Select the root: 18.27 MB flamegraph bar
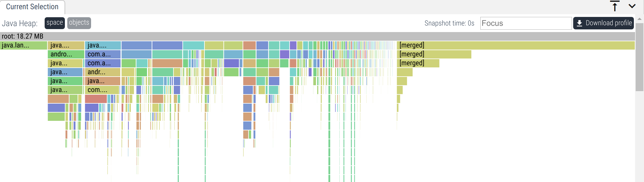The width and height of the screenshot is (644, 182). tap(317, 36)
